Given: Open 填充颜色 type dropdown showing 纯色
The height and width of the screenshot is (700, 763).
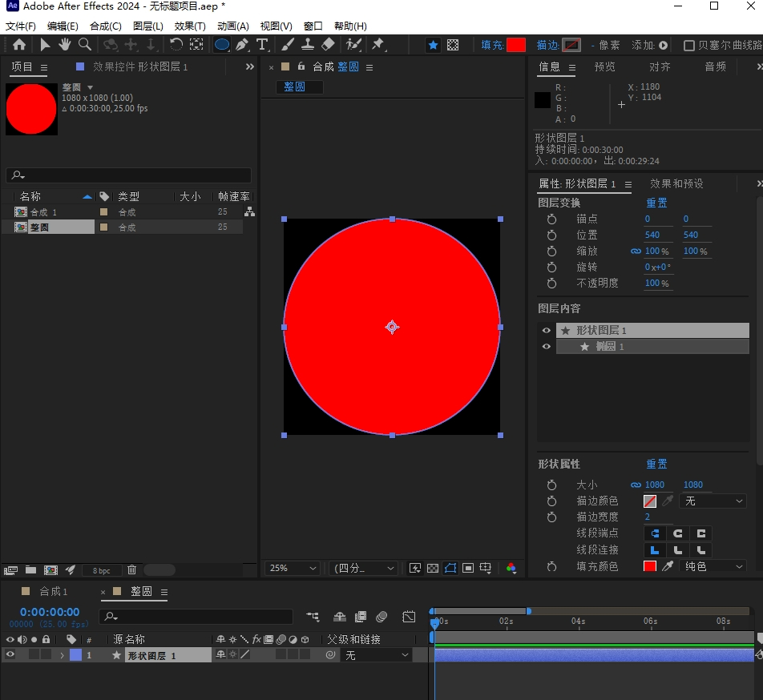Looking at the screenshot, I should [x=713, y=565].
